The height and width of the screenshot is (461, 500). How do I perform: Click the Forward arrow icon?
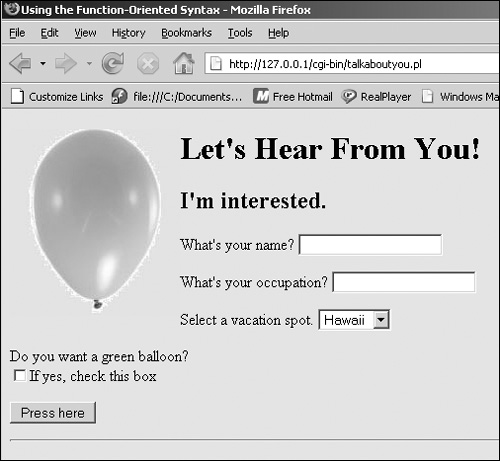(x=66, y=63)
